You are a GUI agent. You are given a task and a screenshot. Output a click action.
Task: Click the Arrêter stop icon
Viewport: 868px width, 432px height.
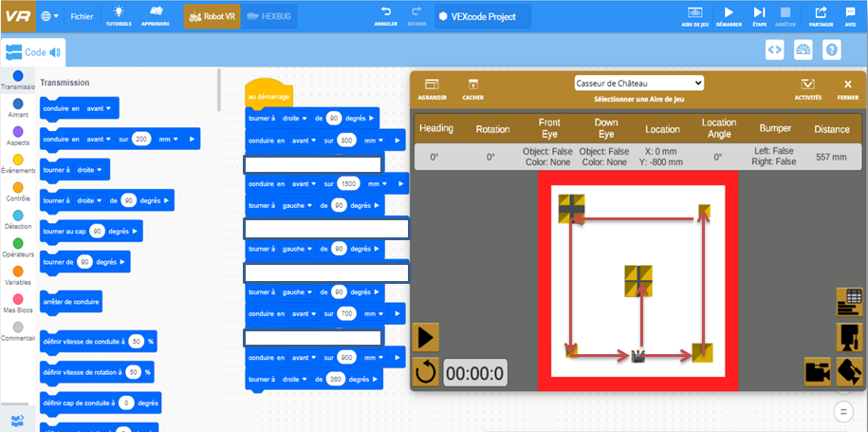point(785,16)
